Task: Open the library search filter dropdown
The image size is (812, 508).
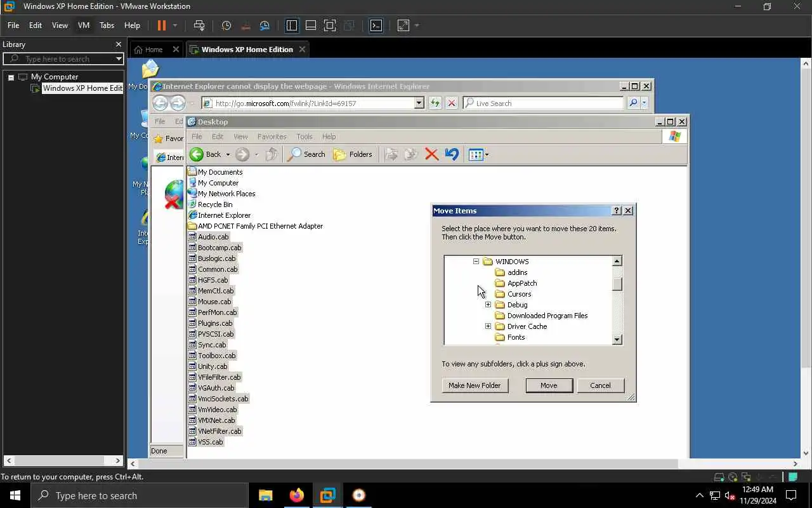Action: [x=119, y=59]
